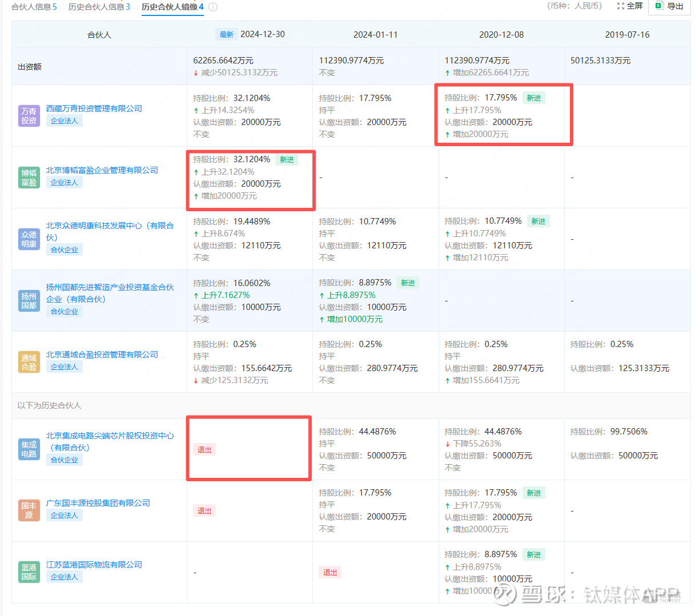
Task: Click 减少125.3132万元 in 通域合盈 row
Action: pyautogui.click(x=231, y=380)
